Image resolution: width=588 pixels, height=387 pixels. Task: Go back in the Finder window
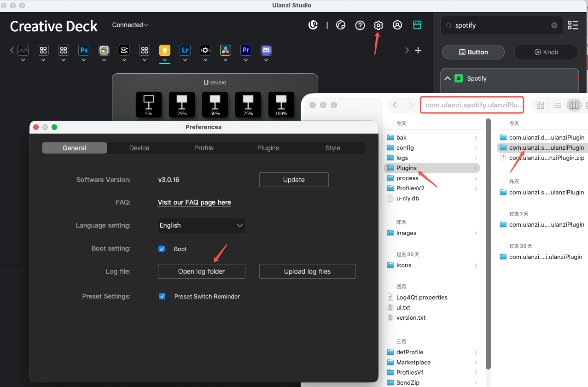click(395, 105)
